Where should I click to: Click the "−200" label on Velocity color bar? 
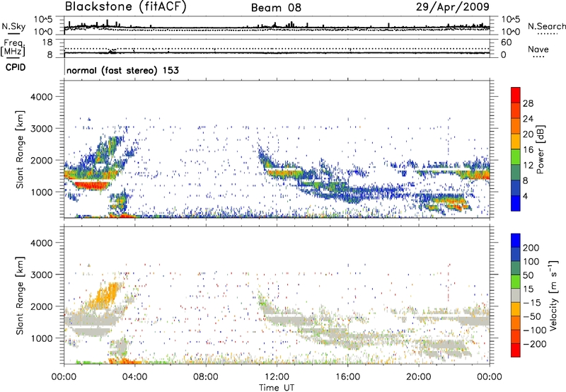pos(534,344)
